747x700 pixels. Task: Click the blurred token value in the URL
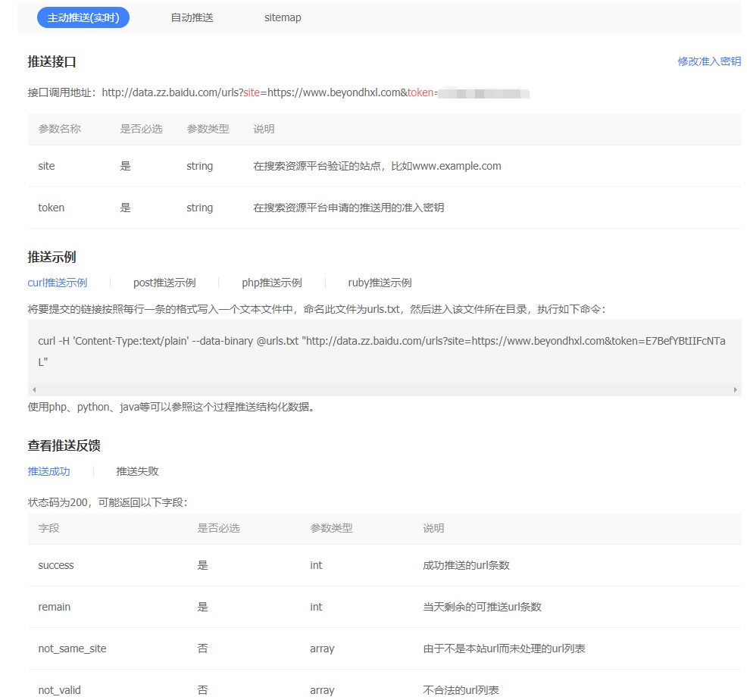pos(483,93)
